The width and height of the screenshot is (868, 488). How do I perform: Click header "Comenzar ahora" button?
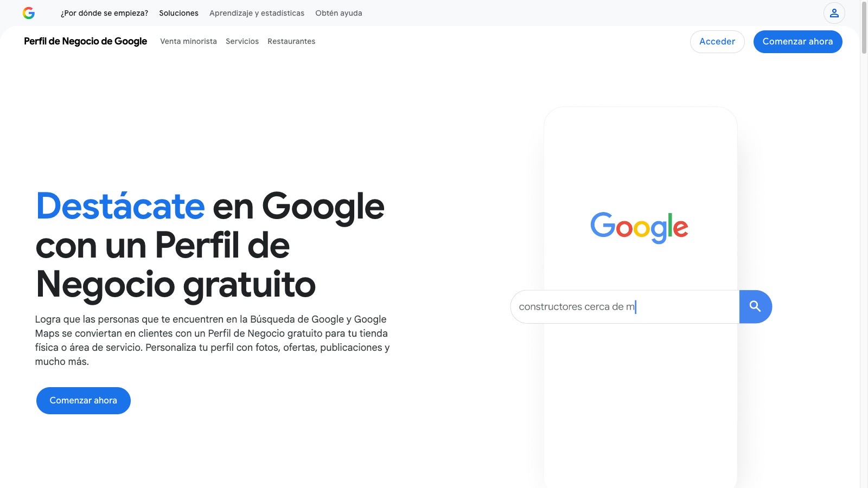pyautogui.click(x=797, y=42)
